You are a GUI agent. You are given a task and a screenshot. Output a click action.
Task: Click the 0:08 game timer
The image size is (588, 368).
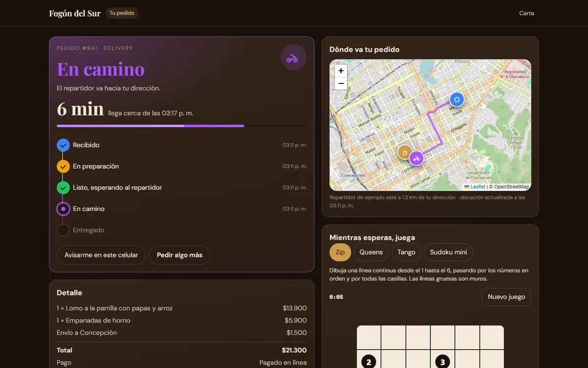336,297
